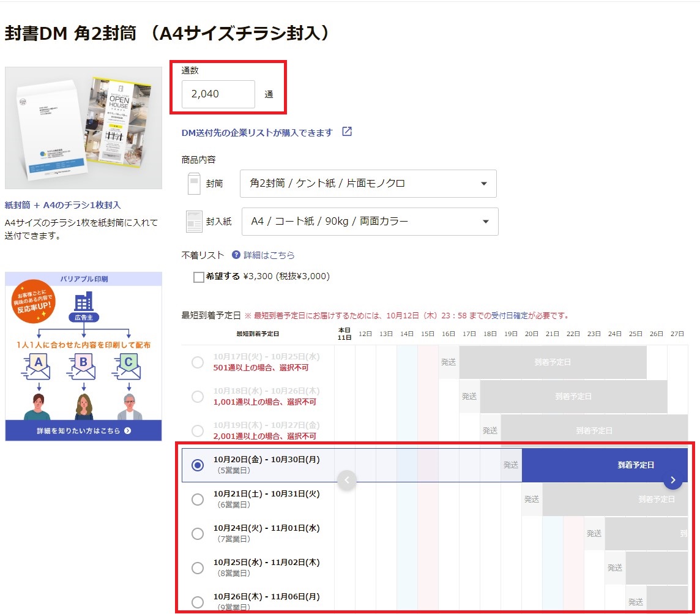Click the document icon next to 封入紙
Viewport: 700px width, 614px height.
tap(194, 222)
